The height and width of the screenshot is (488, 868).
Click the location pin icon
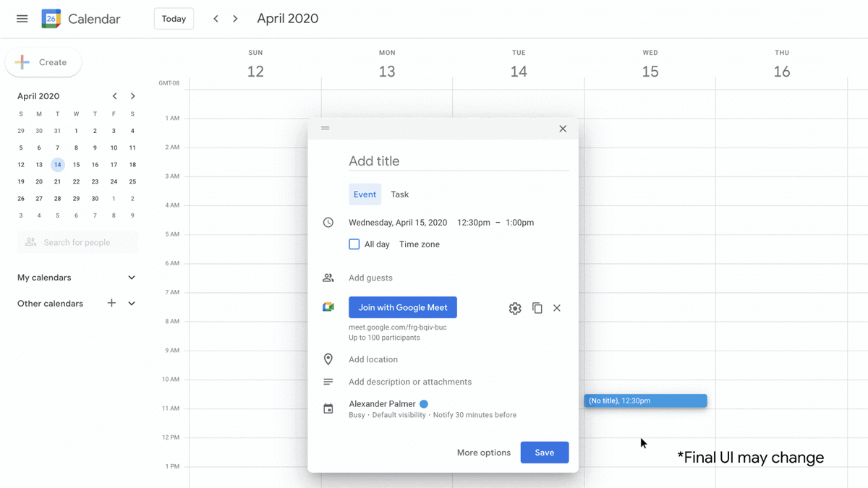(328, 359)
